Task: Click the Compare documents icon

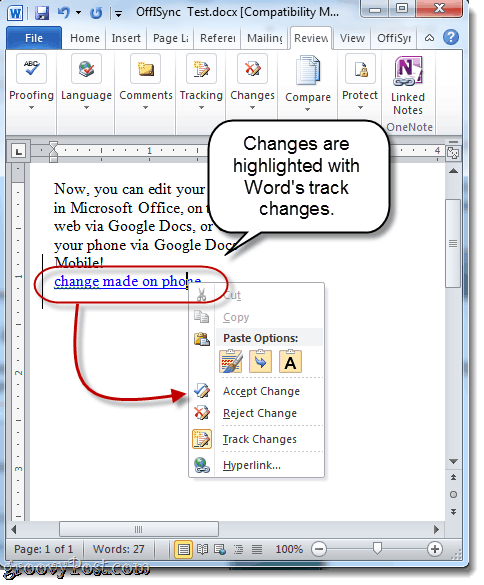Action: [x=308, y=70]
